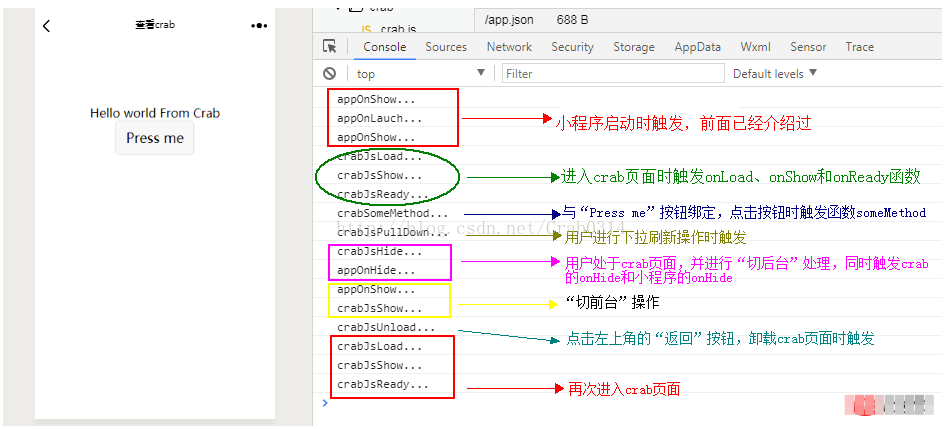The height and width of the screenshot is (429, 952).
Task: Click the Hello world From Crab text
Action: click(x=155, y=113)
